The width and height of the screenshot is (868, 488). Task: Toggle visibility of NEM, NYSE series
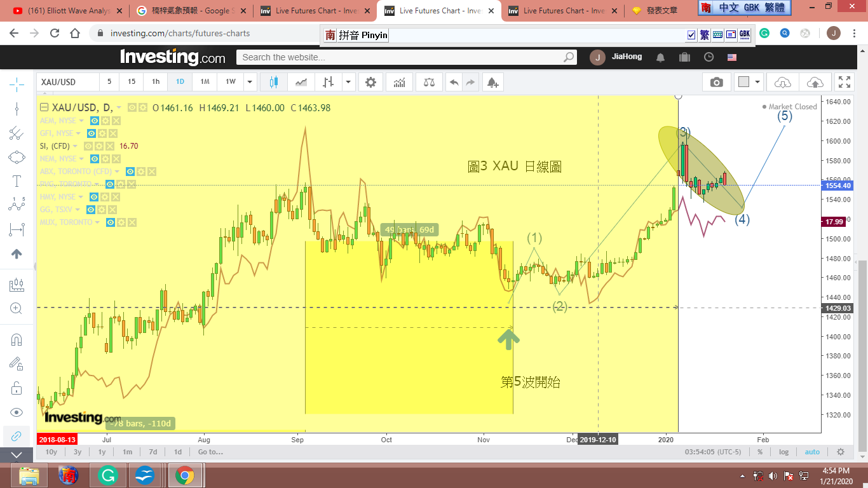point(95,159)
